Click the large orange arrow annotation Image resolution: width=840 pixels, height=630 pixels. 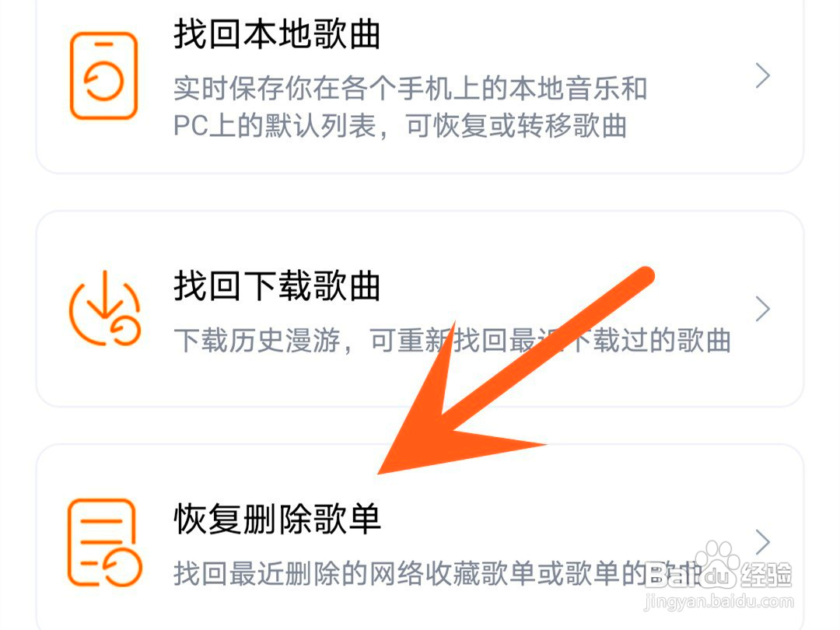(516, 371)
